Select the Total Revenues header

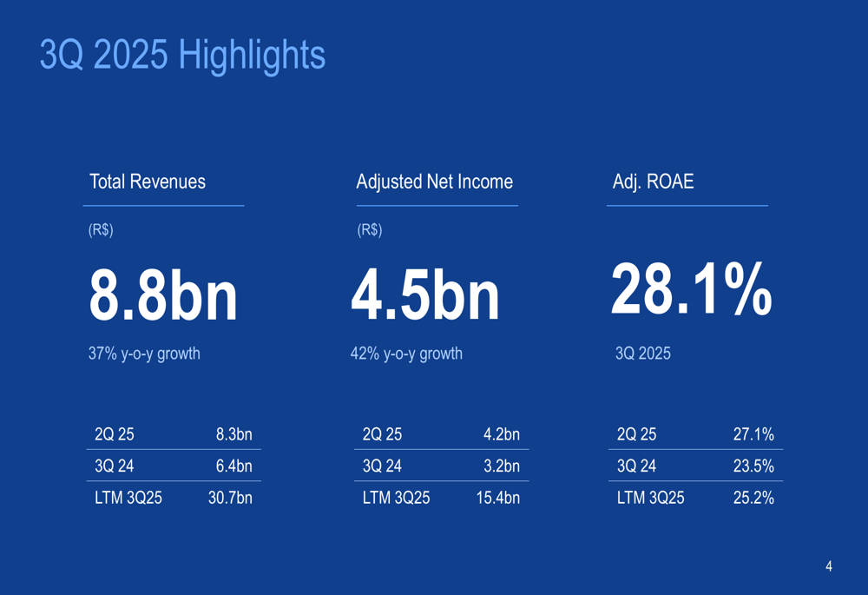pos(148,182)
